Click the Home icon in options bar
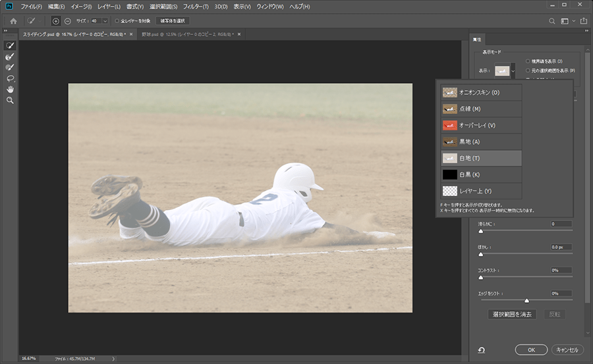This screenshot has width=593, height=364. (x=13, y=21)
